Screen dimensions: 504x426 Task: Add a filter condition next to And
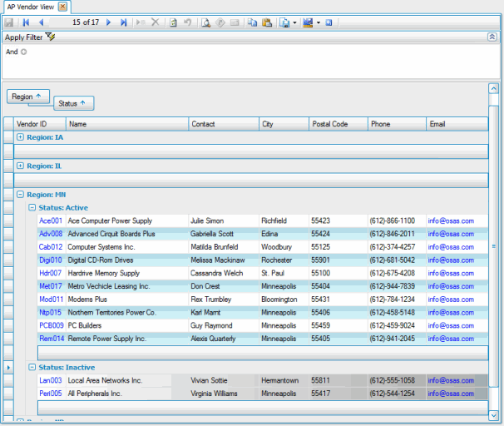(24, 52)
